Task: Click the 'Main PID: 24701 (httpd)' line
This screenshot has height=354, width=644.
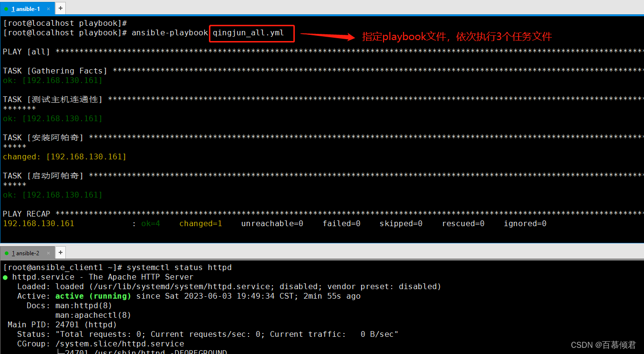Action: click(62, 324)
